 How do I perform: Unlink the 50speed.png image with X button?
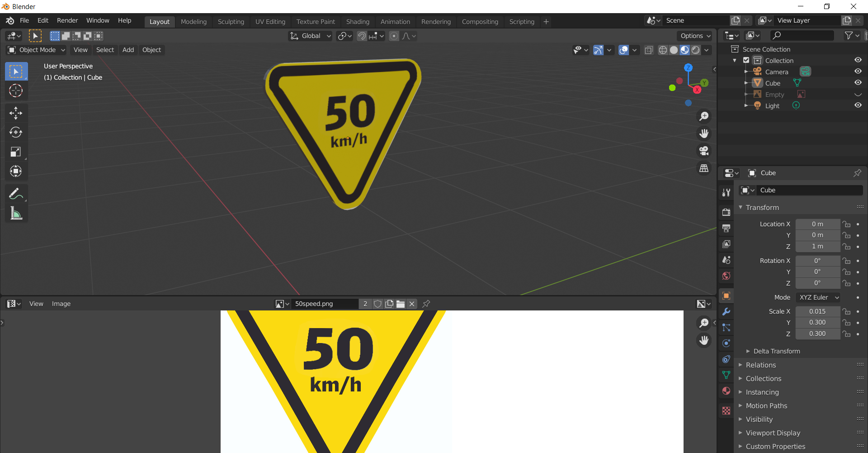coord(412,304)
